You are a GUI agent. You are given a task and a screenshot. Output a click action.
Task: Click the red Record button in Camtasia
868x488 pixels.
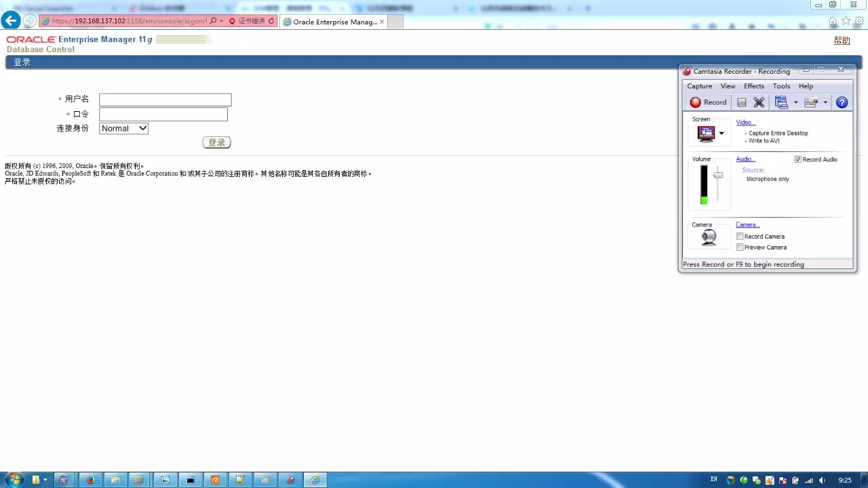[708, 102]
